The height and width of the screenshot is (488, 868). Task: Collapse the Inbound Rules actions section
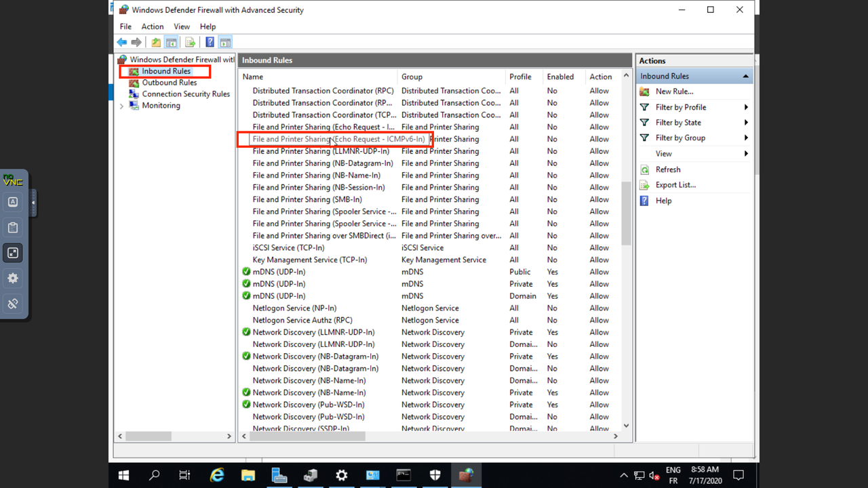click(x=746, y=76)
